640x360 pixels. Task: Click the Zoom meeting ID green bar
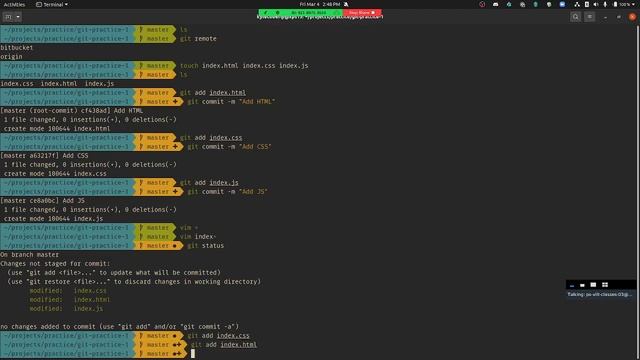coord(301,13)
